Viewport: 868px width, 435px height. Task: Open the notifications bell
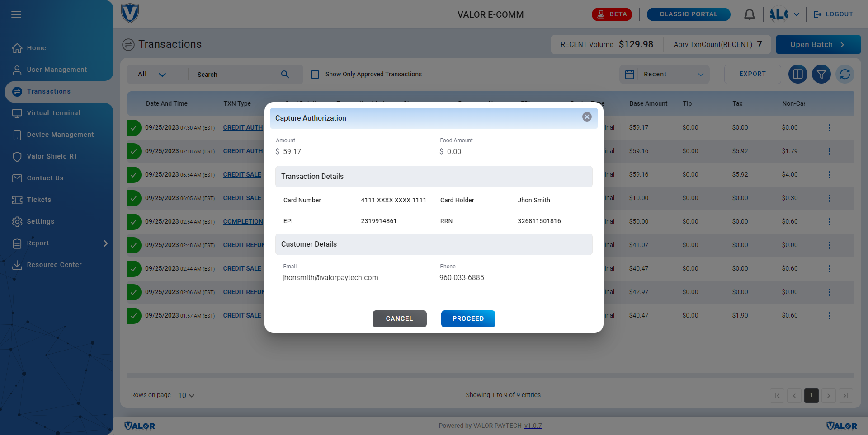pos(750,14)
